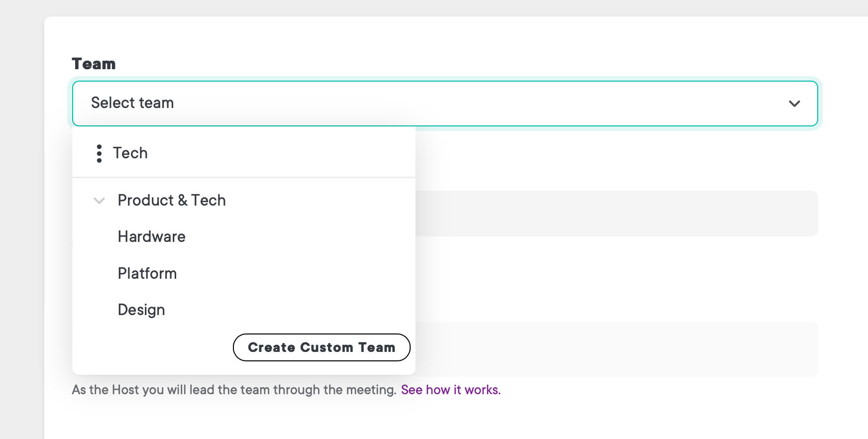Open the Select team combo box

coord(445,104)
